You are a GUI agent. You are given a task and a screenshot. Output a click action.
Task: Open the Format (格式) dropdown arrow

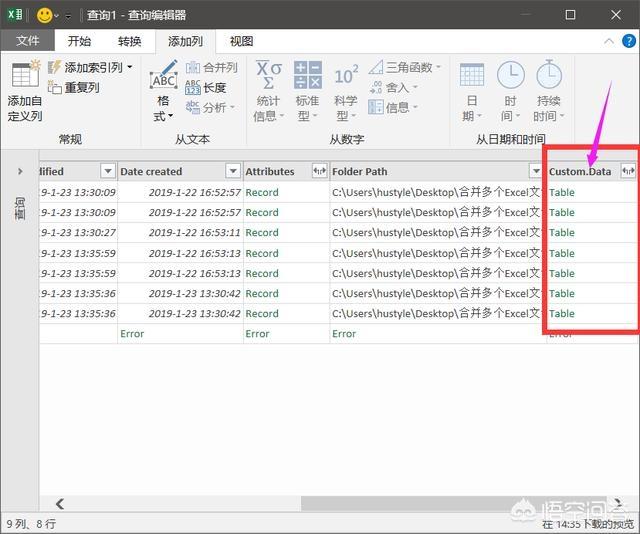pyautogui.click(x=171, y=116)
